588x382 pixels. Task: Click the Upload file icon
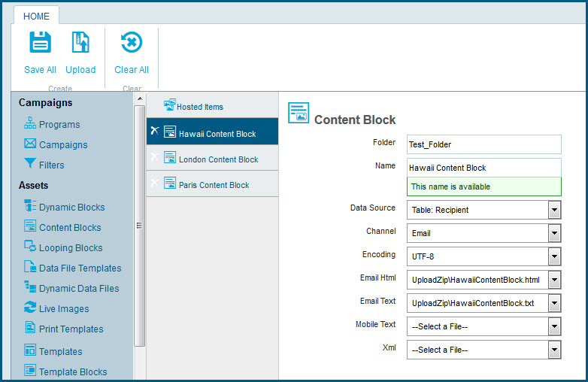click(x=80, y=43)
